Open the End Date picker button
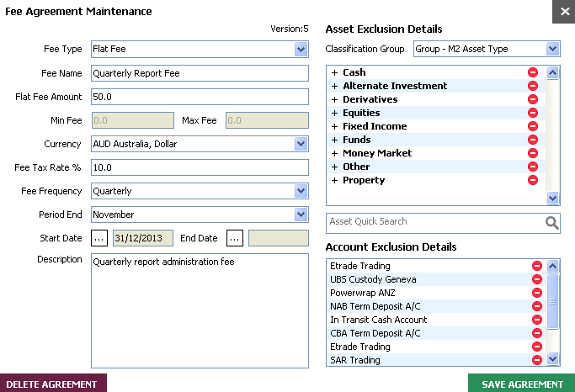 pyautogui.click(x=235, y=238)
